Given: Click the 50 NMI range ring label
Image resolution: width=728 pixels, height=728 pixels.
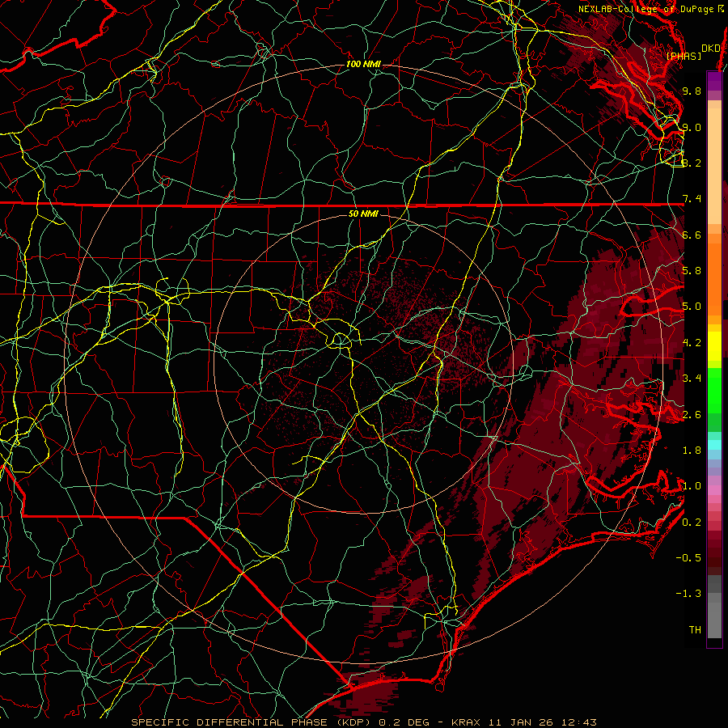Looking at the screenshot, I should pyautogui.click(x=363, y=214).
